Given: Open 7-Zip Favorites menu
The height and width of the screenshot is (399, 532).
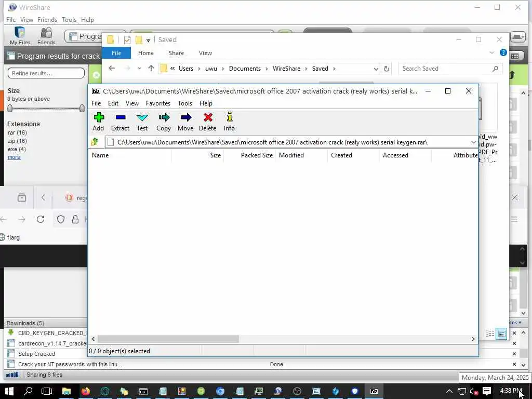Looking at the screenshot, I should pos(158,103).
